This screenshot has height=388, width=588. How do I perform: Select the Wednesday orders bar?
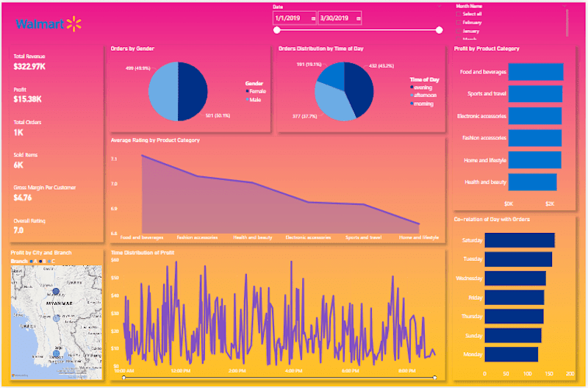(515, 279)
